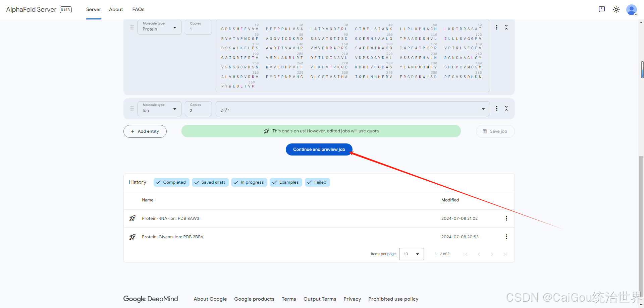The image size is (644, 308).
Task: Click the Modified column header
Action: point(450,200)
